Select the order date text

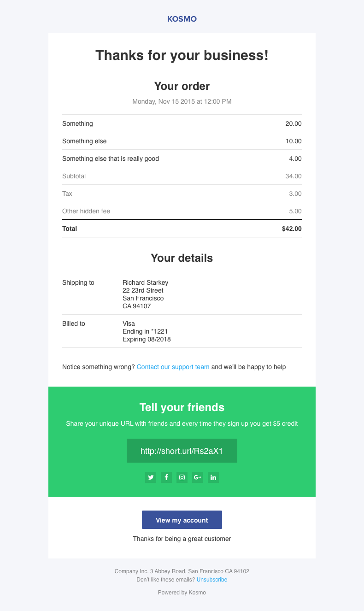pos(182,101)
